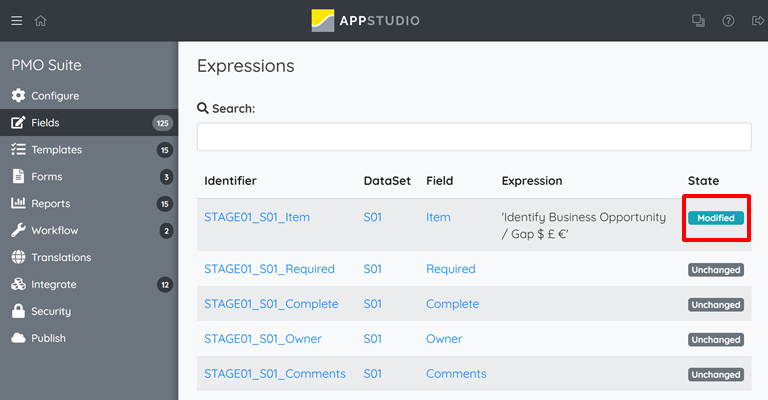Image resolution: width=768 pixels, height=400 pixels.
Task: Click S01 dataset link in Item row
Action: click(372, 217)
